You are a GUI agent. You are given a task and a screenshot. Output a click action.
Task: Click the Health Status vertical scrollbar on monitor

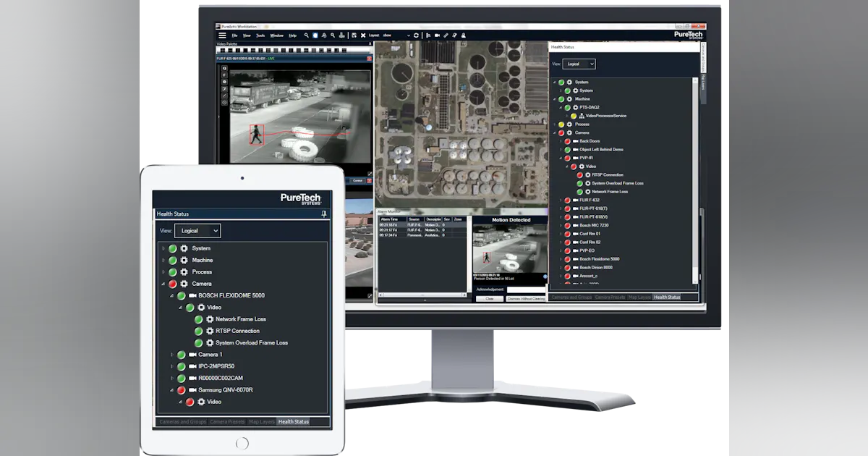pos(696,181)
